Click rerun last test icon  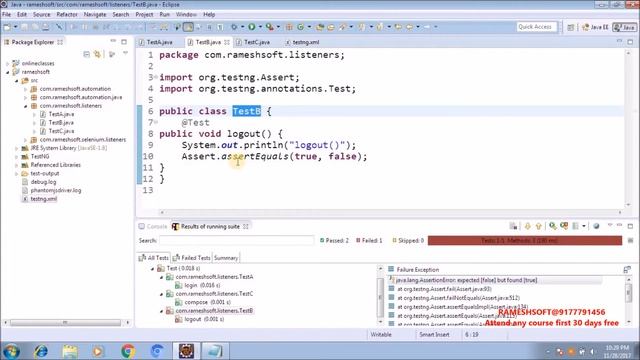pyautogui.click(x=553, y=226)
